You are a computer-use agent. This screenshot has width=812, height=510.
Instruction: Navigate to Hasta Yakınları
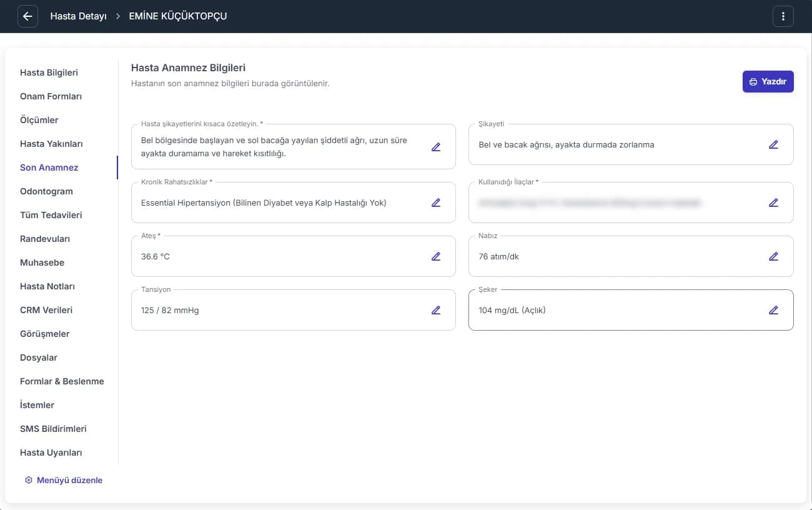pos(51,144)
